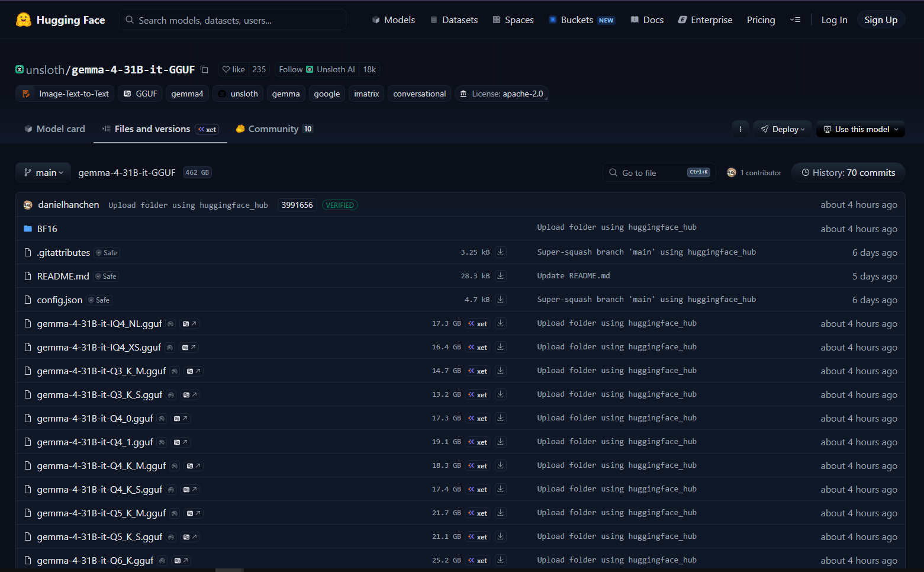Open the three-dot more options menu
This screenshot has height=572, width=924.
740,129
